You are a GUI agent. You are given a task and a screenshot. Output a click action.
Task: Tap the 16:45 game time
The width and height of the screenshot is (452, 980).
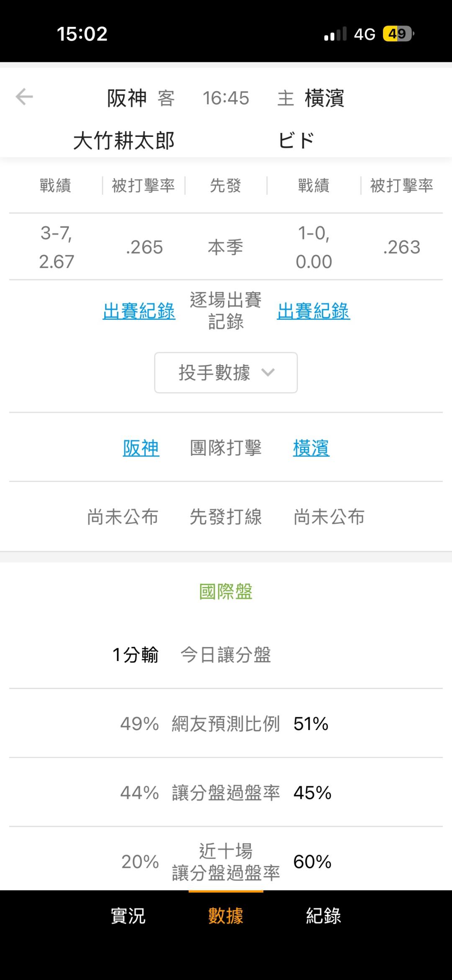point(226,98)
